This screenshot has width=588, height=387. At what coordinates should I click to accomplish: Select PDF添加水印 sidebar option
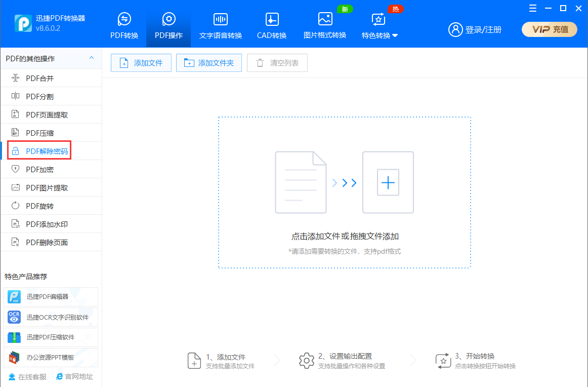[x=47, y=224]
